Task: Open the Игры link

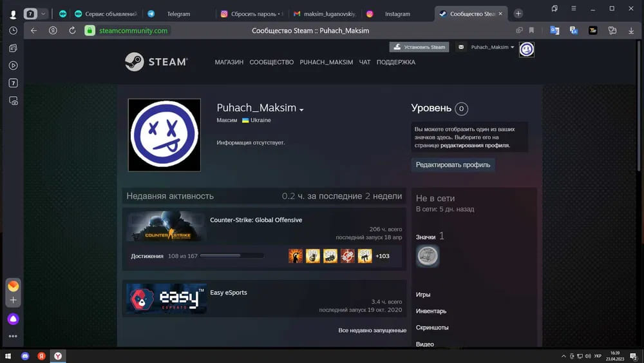Action: (x=423, y=295)
